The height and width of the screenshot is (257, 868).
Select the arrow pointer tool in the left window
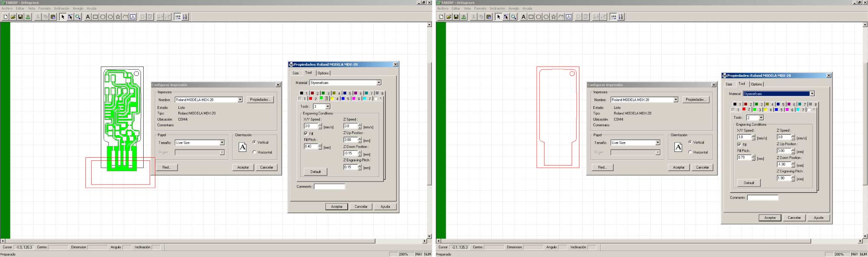pos(62,17)
